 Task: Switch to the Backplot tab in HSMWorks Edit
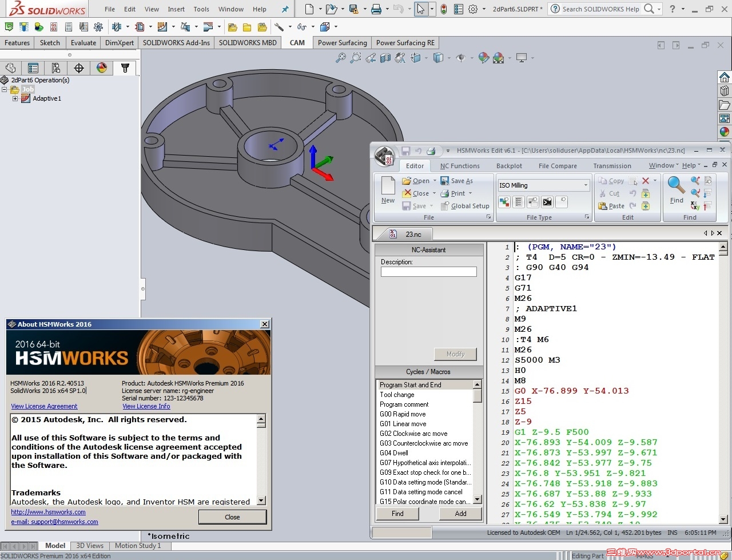(x=509, y=166)
